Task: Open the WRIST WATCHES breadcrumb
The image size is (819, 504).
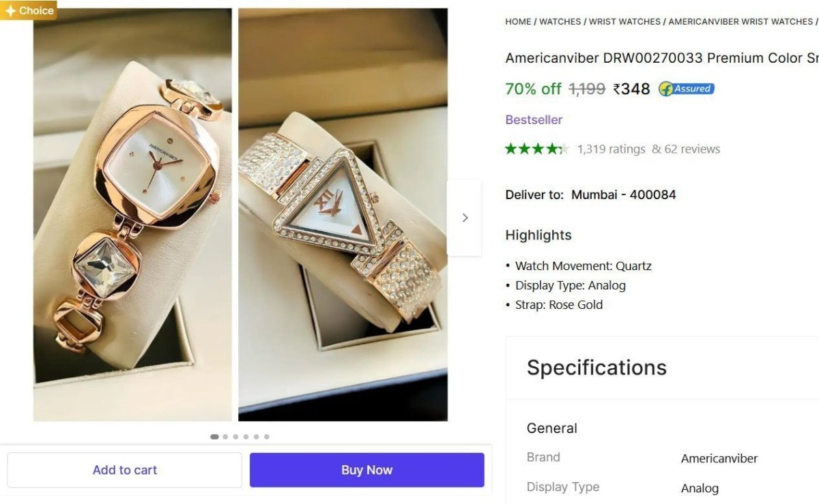Action: (625, 21)
